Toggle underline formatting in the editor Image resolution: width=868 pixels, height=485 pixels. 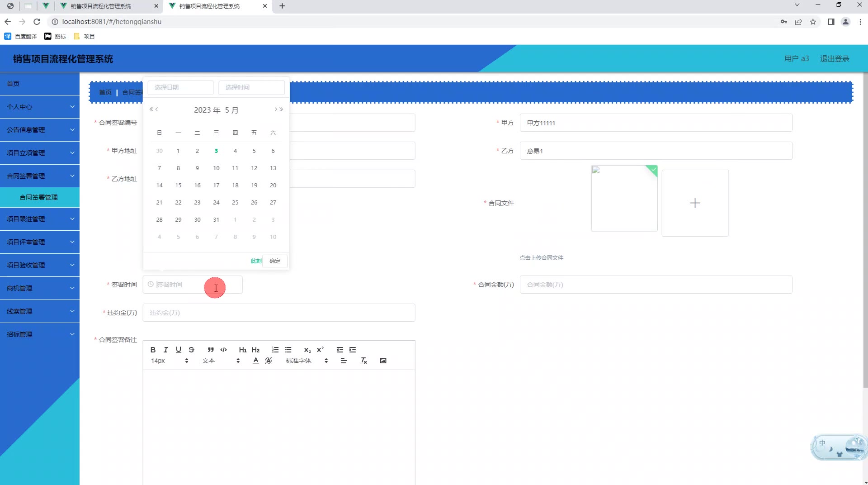[x=179, y=350]
